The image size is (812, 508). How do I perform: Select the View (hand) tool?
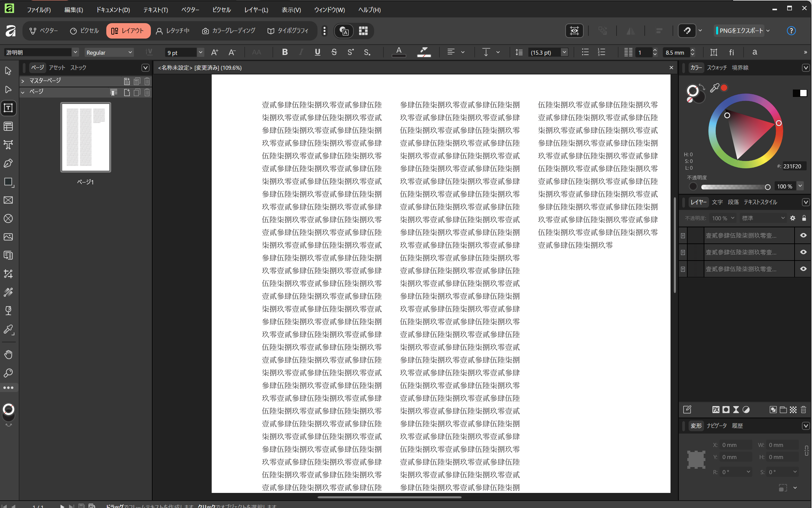coord(8,354)
